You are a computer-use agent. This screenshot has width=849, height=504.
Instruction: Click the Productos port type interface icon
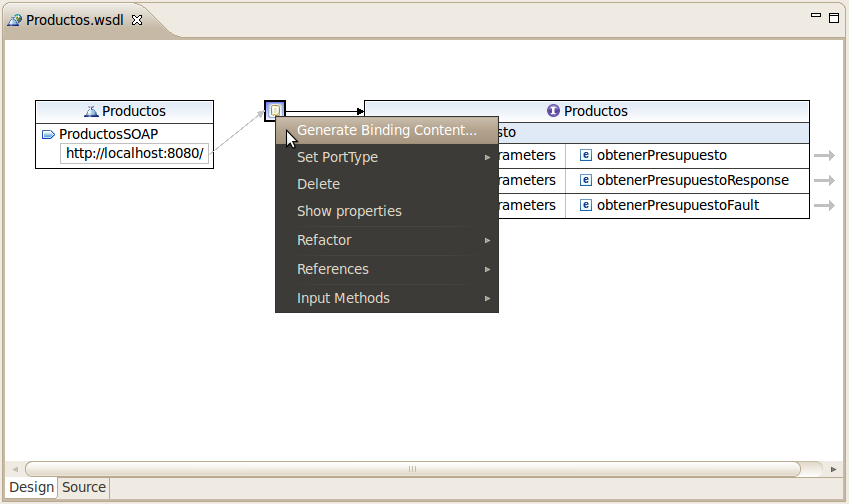[x=553, y=111]
